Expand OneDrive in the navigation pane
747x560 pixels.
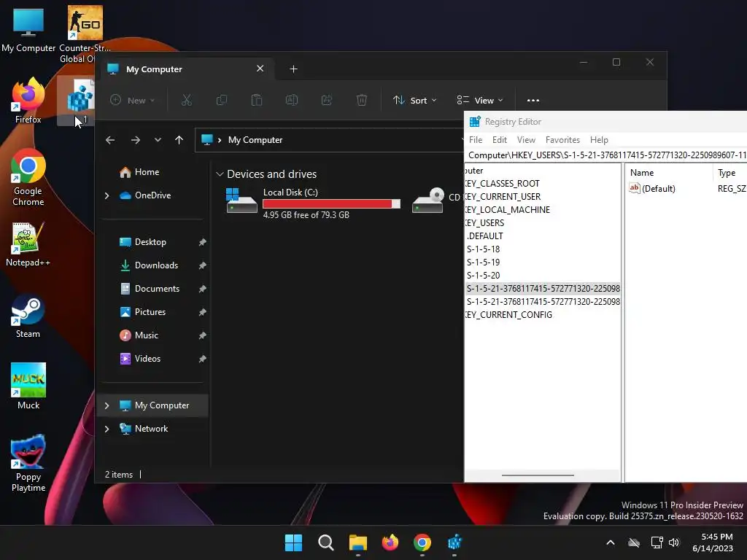pos(107,195)
